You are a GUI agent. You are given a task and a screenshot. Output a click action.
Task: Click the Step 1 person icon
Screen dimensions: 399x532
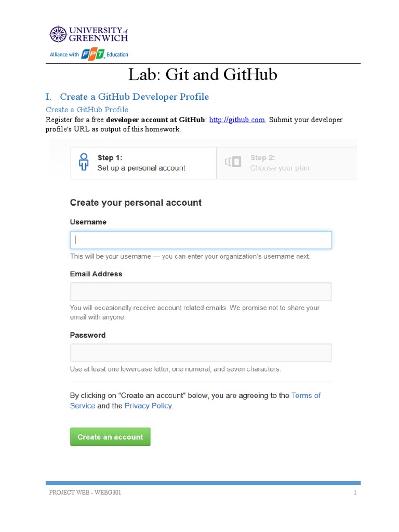(84, 162)
